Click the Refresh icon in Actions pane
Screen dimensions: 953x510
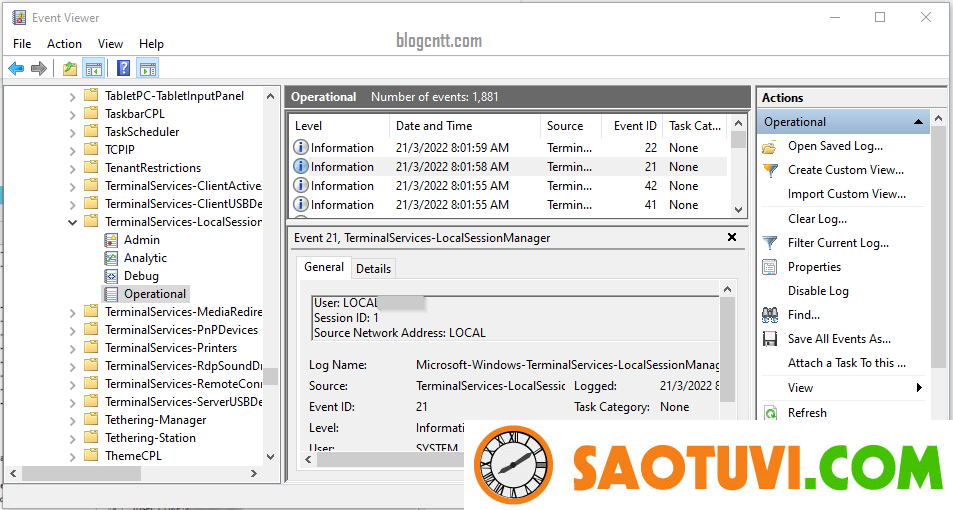(x=770, y=413)
